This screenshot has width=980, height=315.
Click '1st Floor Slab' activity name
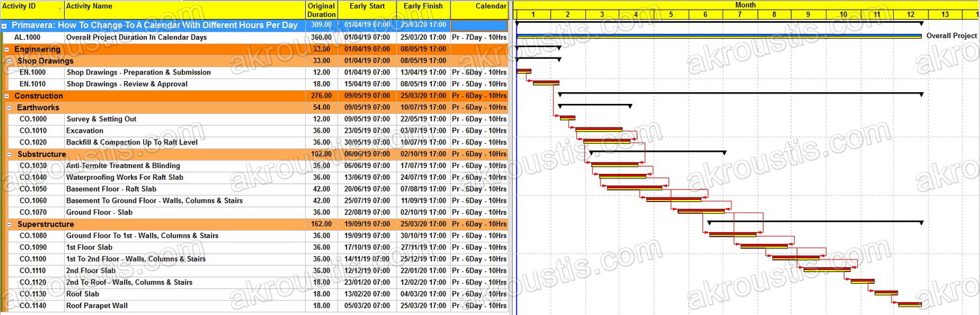tap(89, 248)
